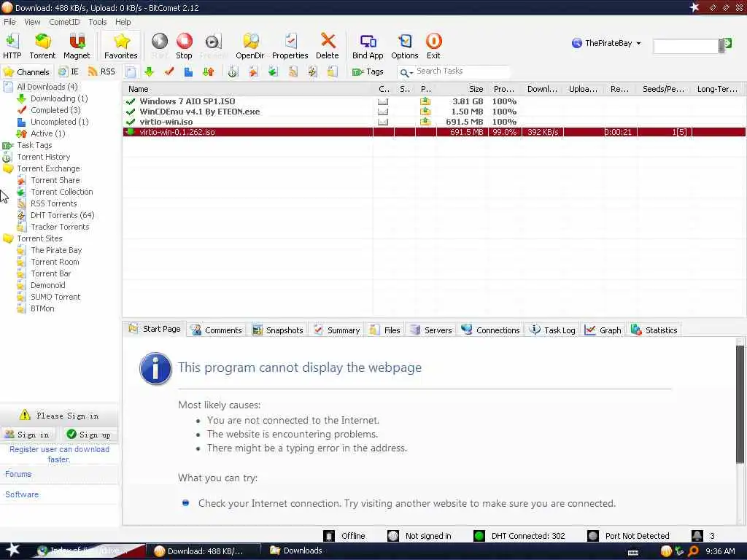Select Uncompleted (1) category

click(x=60, y=122)
